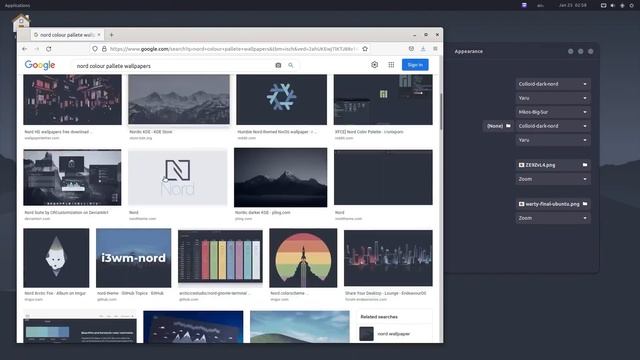Image resolution: width=640 pixels, height=360 pixels.
Task: Click the date and time in top panel
Action: pyautogui.click(x=573, y=5)
